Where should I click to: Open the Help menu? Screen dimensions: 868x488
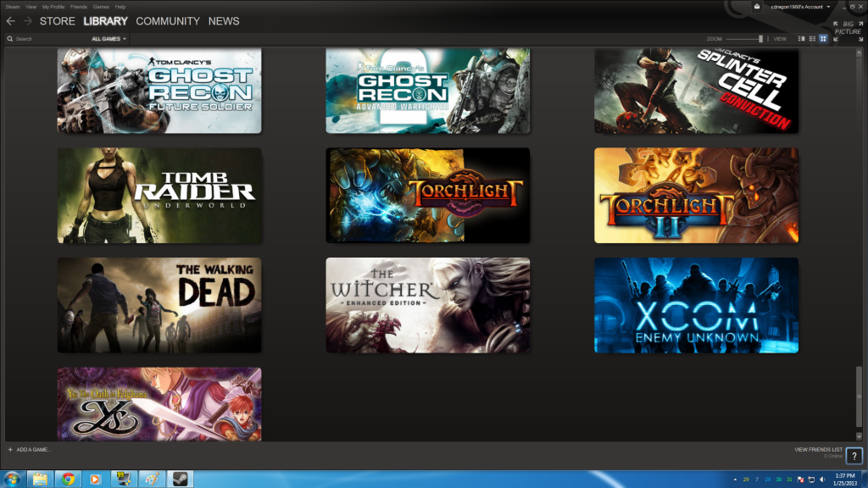120,7
